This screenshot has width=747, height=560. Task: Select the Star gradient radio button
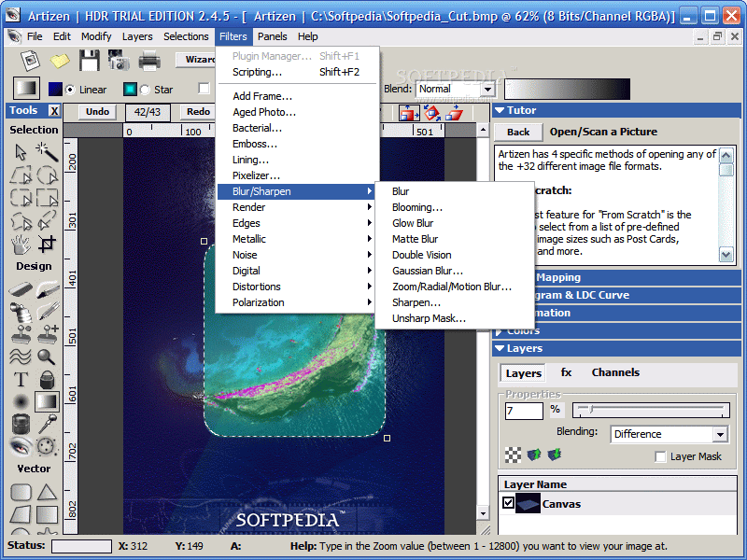145,90
